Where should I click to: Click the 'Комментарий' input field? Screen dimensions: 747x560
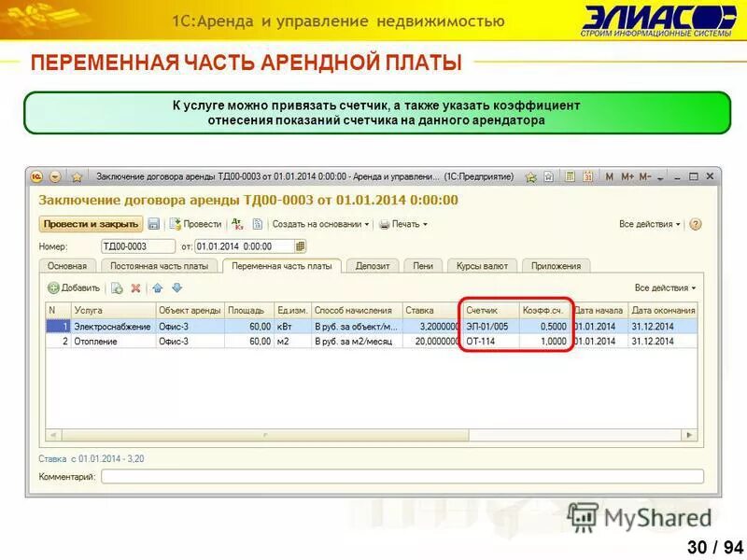tap(402, 476)
